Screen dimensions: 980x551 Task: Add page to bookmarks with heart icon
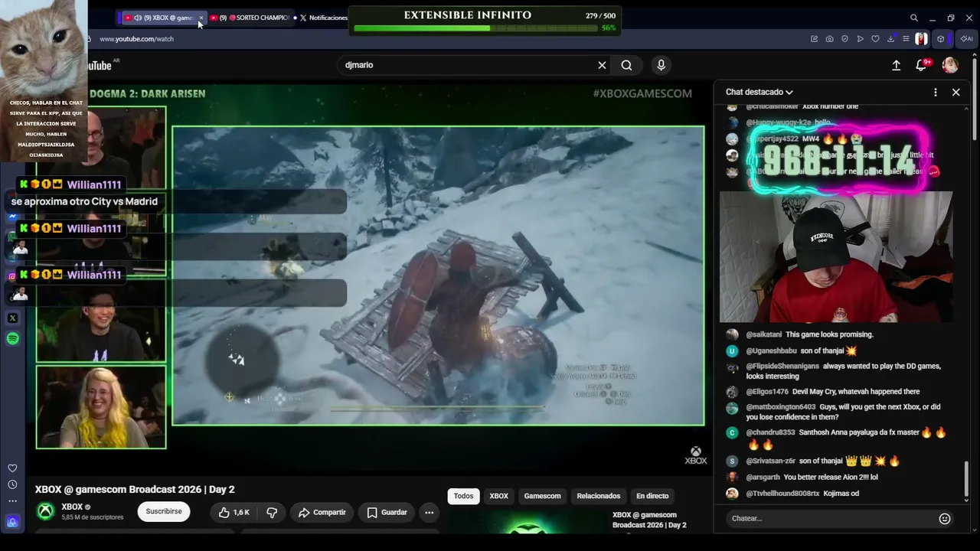click(x=875, y=39)
